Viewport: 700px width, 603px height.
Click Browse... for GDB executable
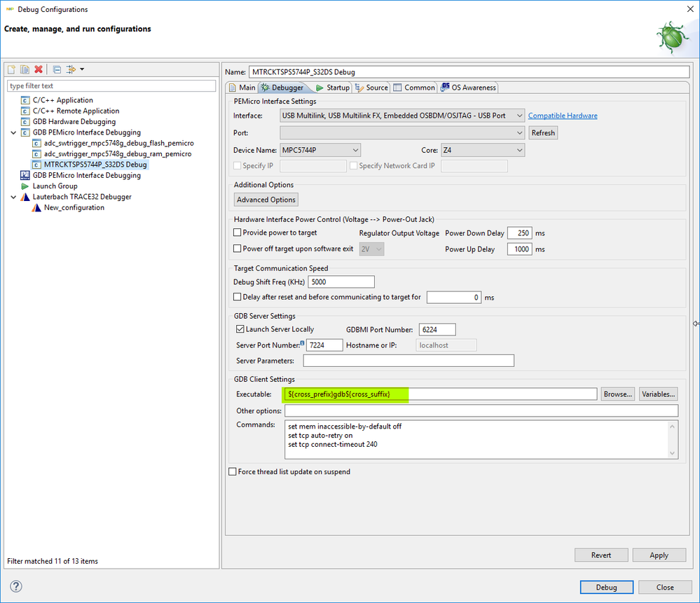pyautogui.click(x=617, y=394)
